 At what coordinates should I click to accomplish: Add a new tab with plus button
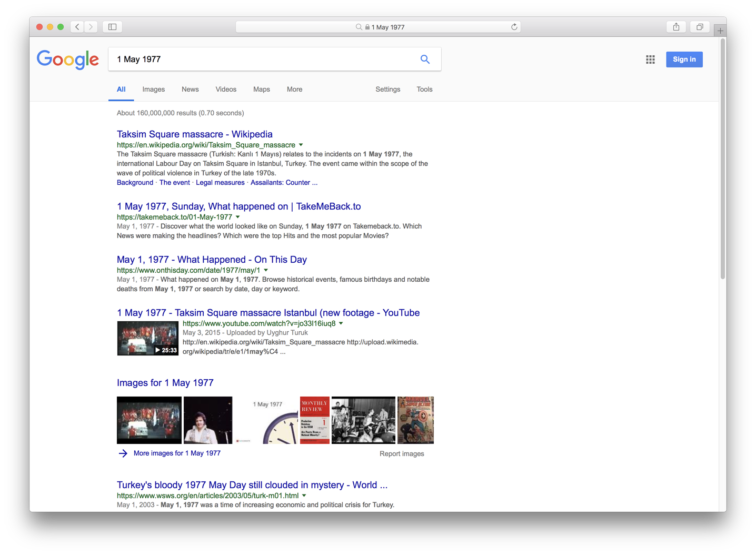click(x=720, y=31)
